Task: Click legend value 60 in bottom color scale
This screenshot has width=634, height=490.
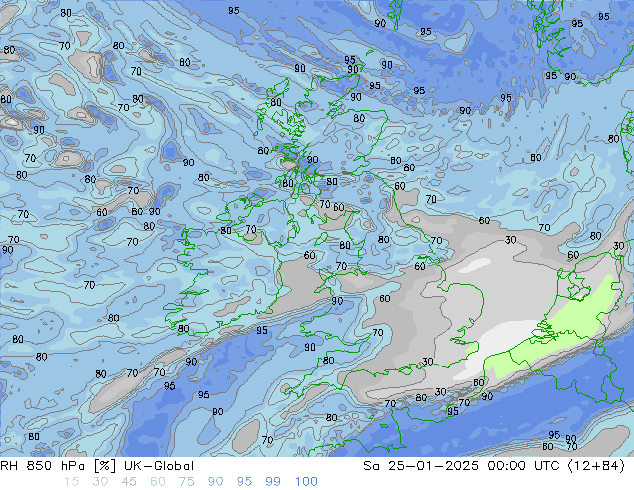Action: pos(158,482)
